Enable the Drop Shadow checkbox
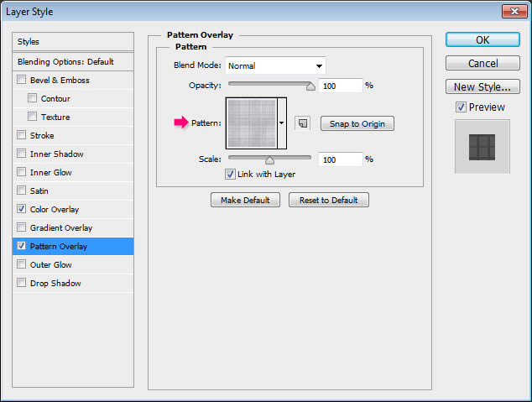Image resolution: width=532 pixels, height=402 pixels. 21,283
